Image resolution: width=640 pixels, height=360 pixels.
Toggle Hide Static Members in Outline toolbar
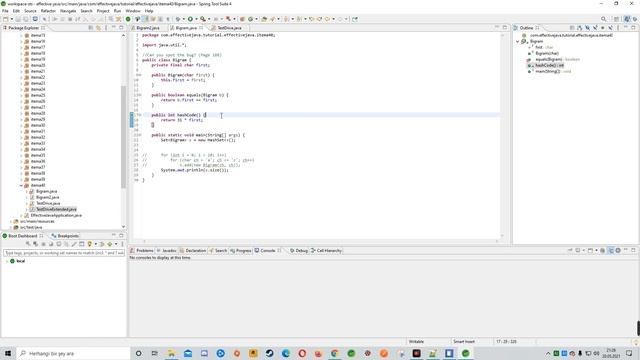(595, 28)
